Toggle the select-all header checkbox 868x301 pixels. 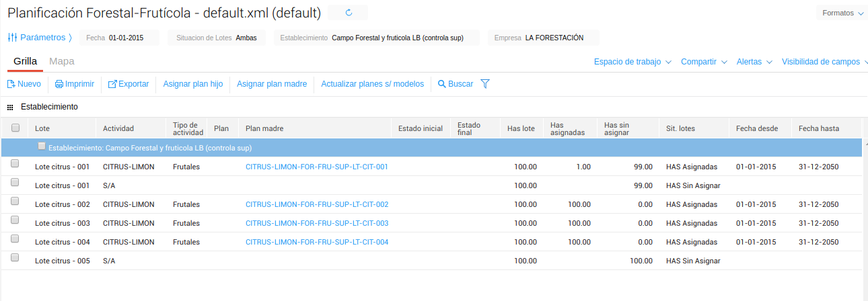(15, 128)
